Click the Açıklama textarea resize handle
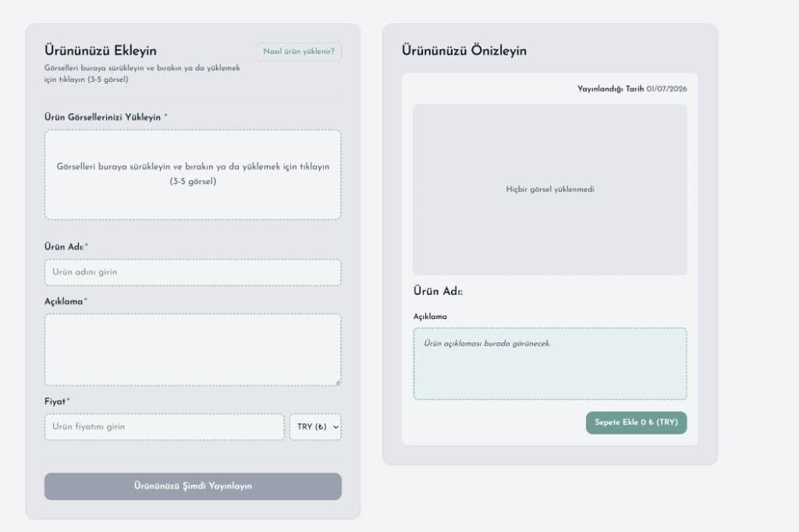This screenshot has width=799, height=532. pyautogui.click(x=338, y=382)
